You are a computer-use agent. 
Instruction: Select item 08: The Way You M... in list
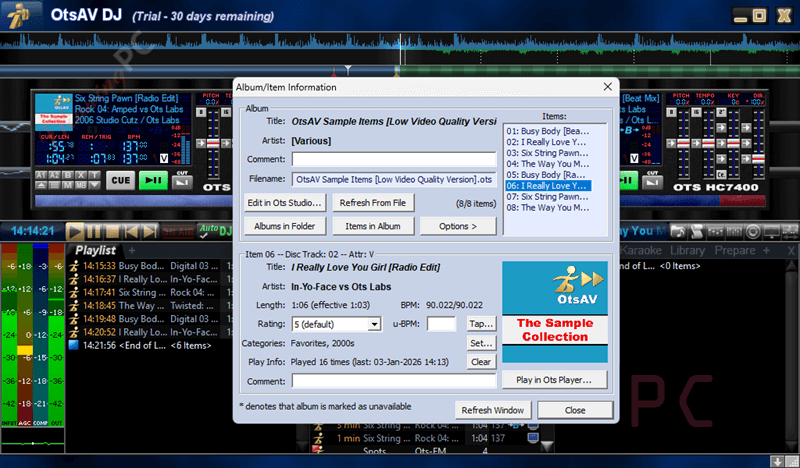point(547,208)
